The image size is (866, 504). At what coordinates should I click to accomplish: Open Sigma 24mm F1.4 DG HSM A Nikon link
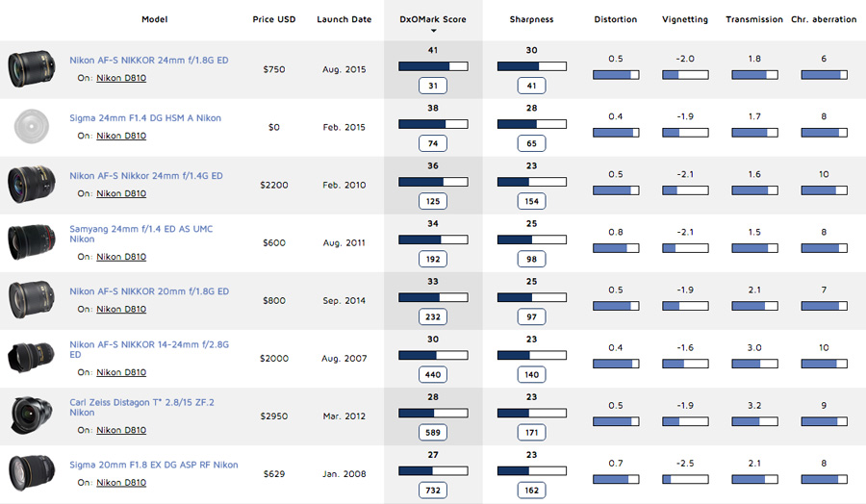coord(145,118)
